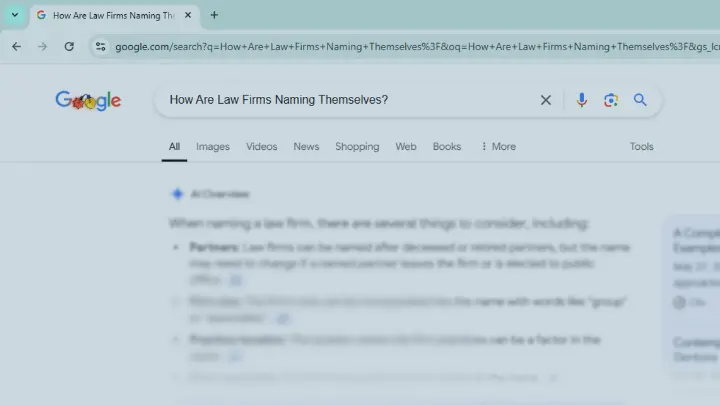The width and height of the screenshot is (720, 405).
Task: Select the All results tab
Action: tap(174, 146)
